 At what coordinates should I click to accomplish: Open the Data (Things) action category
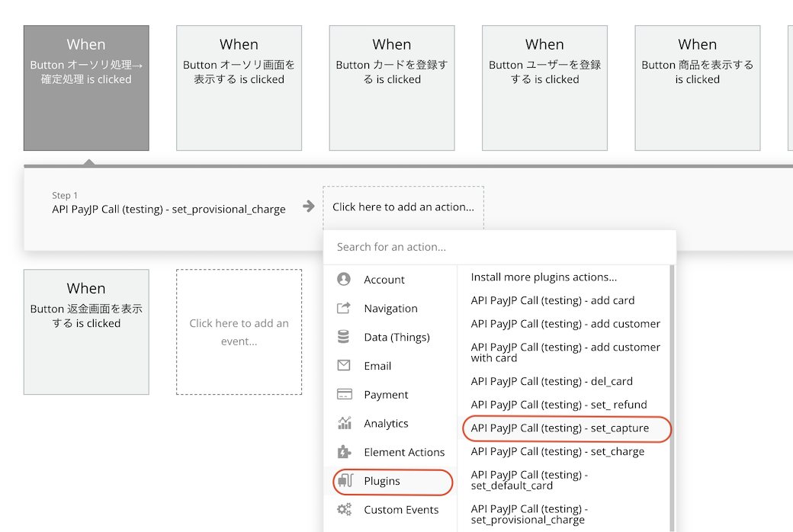(x=390, y=337)
